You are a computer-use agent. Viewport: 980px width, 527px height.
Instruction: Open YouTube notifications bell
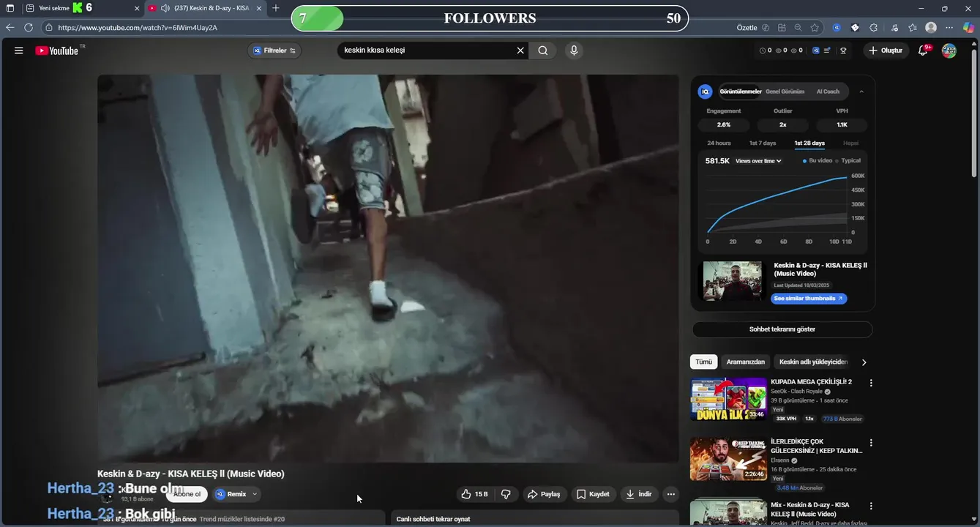924,51
